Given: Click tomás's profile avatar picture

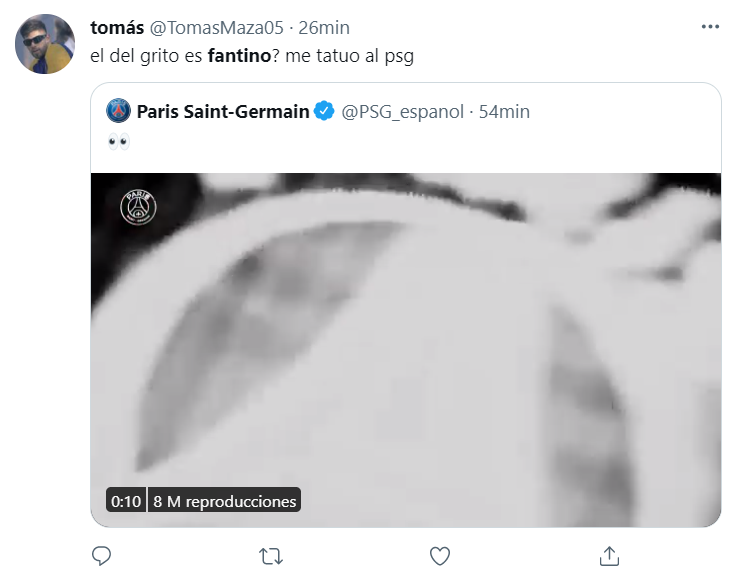Looking at the screenshot, I should (x=46, y=44).
